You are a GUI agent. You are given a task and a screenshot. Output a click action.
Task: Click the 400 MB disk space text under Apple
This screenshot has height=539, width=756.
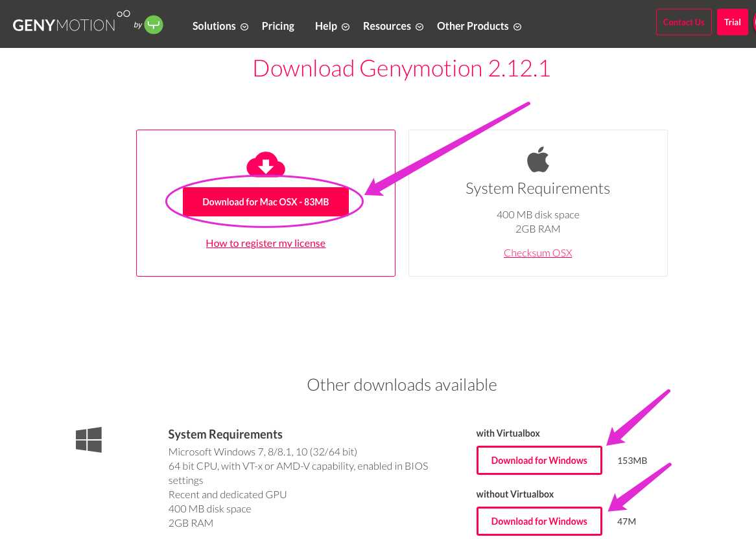(x=537, y=215)
